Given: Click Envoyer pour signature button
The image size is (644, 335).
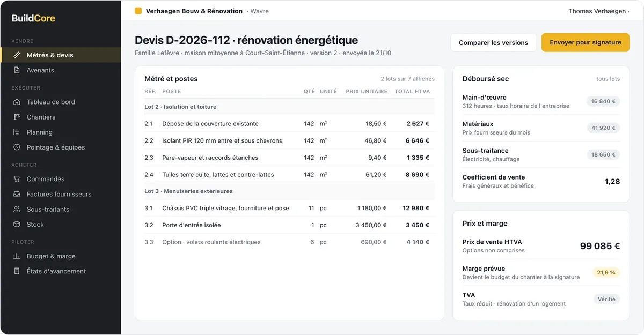Looking at the screenshot, I should (x=586, y=42).
